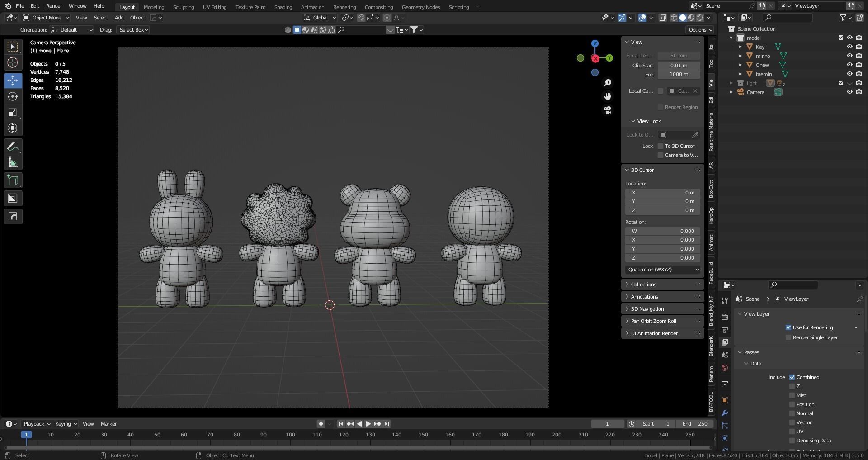Collapse the View Lock subpanel
Image resolution: width=868 pixels, height=460 pixels.
coord(646,121)
